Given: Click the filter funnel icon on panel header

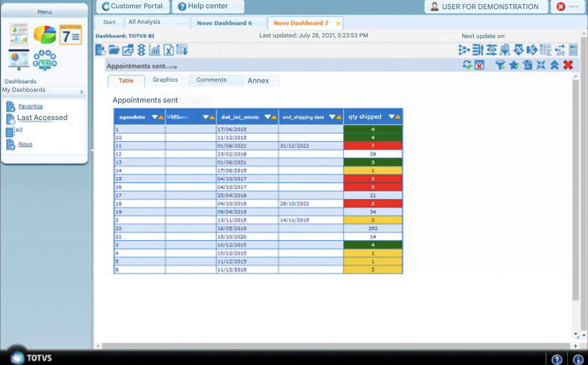Looking at the screenshot, I should click(x=500, y=65).
